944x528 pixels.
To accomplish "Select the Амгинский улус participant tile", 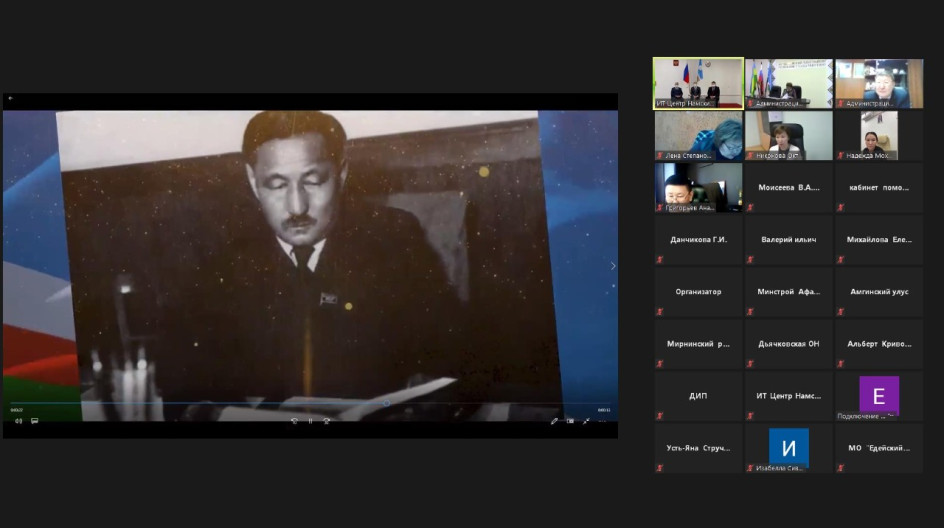I will [x=879, y=291].
